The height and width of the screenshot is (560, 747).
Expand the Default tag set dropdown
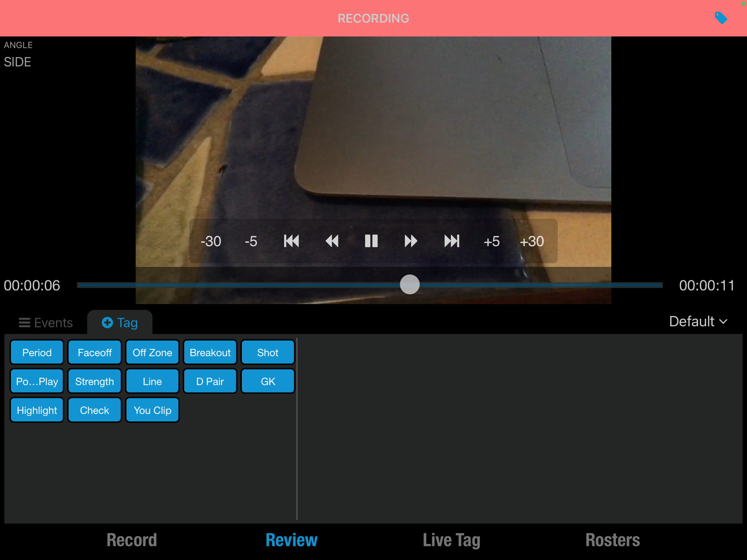(698, 322)
